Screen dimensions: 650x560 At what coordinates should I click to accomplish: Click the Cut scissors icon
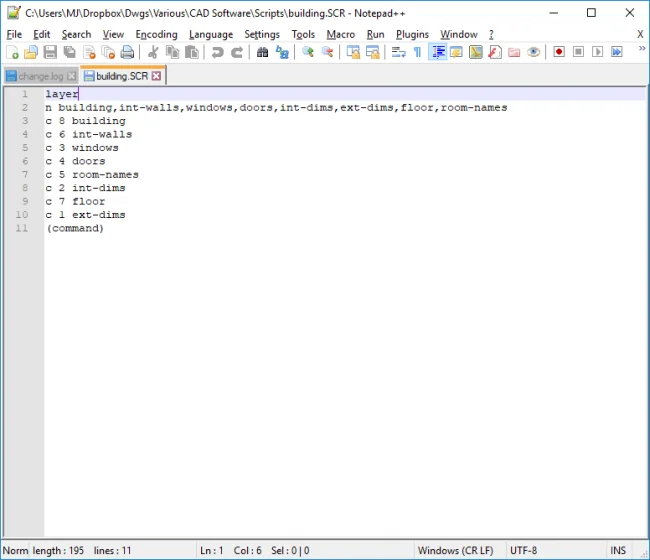pyautogui.click(x=153, y=52)
